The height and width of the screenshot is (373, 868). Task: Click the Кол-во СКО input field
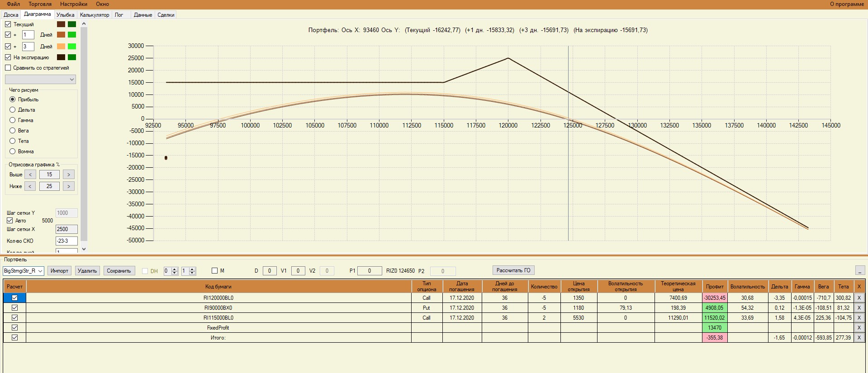point(66,241)
